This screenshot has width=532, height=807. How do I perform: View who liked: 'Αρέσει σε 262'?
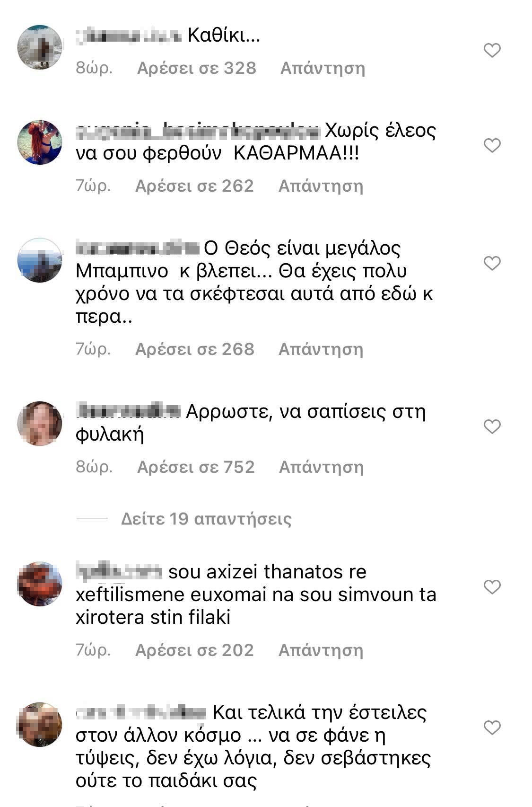(195, 186)
